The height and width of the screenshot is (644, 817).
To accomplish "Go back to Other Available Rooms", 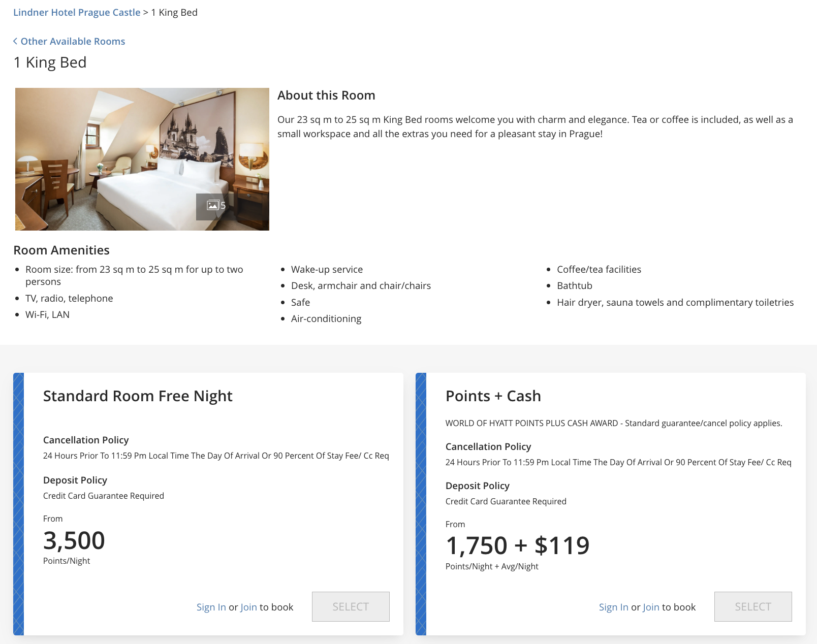I will click(x=73, y=41).
